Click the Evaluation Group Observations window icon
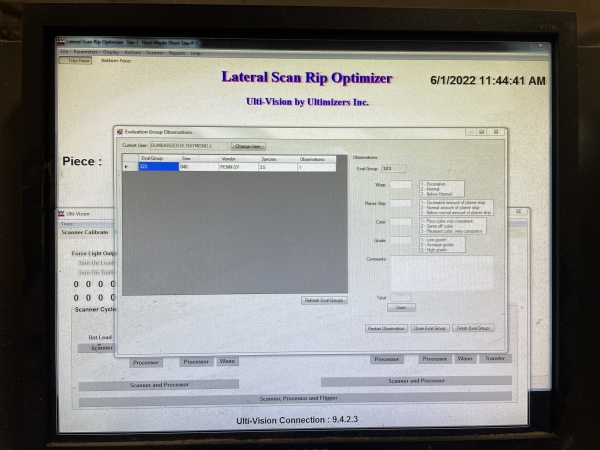This screenshot has height=450, width=600. (120, 132)
